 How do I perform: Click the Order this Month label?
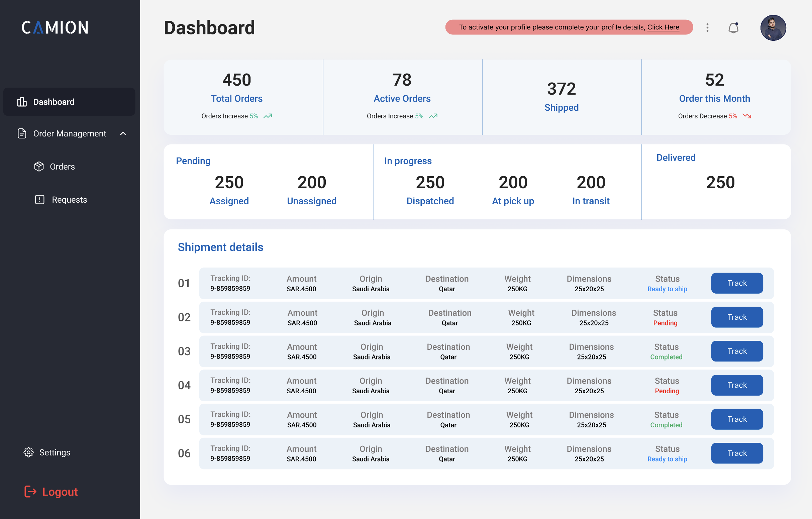pos(715,98)
